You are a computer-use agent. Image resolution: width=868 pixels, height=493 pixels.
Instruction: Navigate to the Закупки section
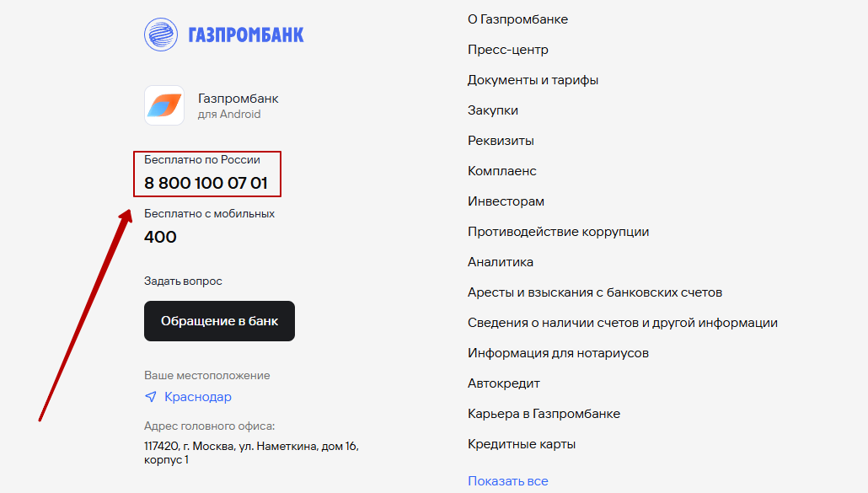(493, 110)
